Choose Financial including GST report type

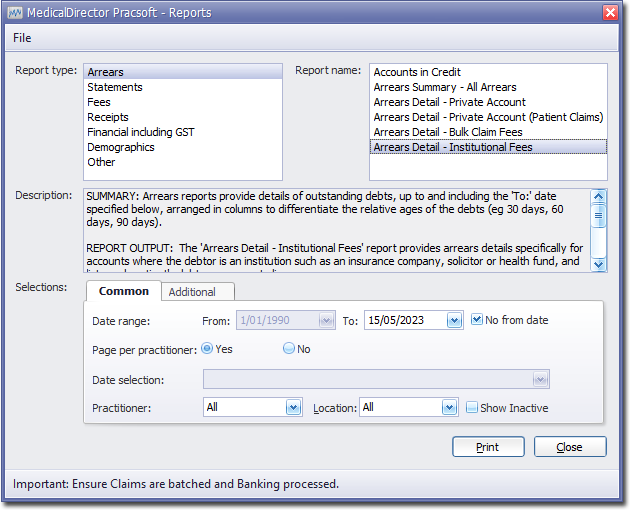[141, 132]
